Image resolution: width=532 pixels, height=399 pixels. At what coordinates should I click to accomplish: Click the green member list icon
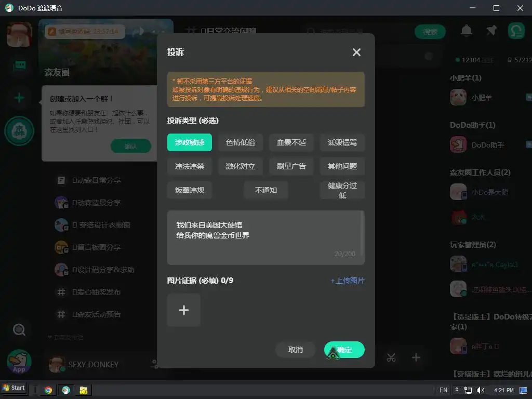coord(516,31)
